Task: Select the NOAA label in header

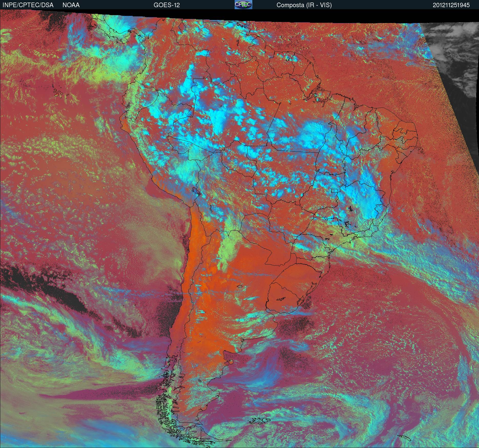Action: point(71,5)
